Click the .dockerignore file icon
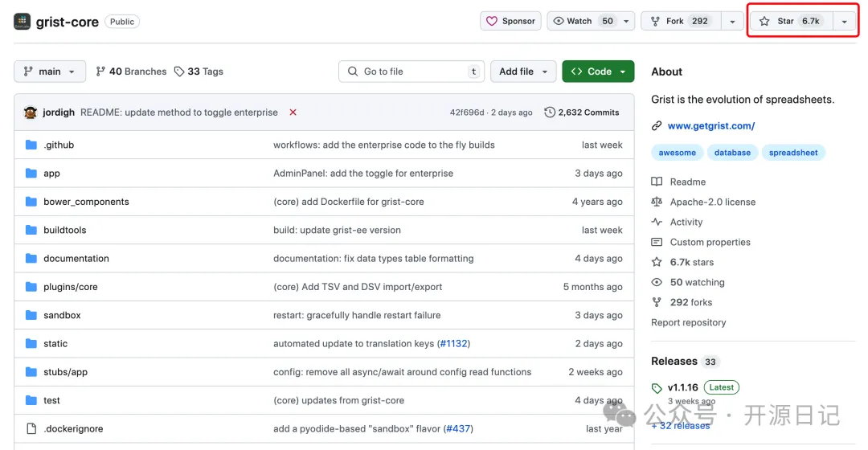Viewport: 868px width, 450px height. 31,428
